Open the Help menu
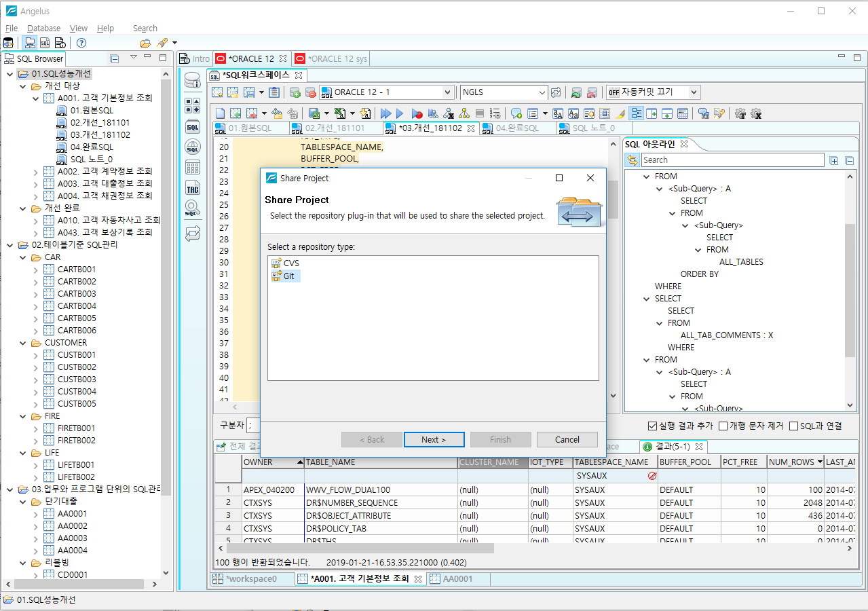The image size is (868, 611). coord(105,28)
